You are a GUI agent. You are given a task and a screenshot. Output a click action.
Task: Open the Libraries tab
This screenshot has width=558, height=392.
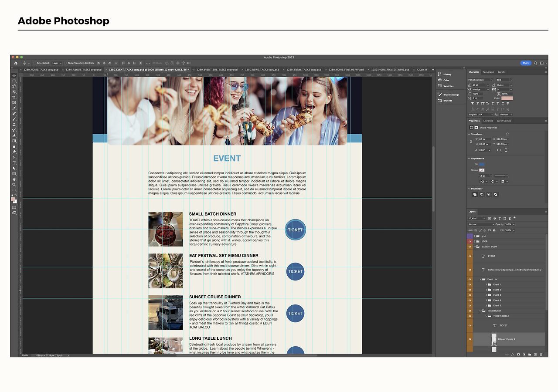[x=488, y=121]
